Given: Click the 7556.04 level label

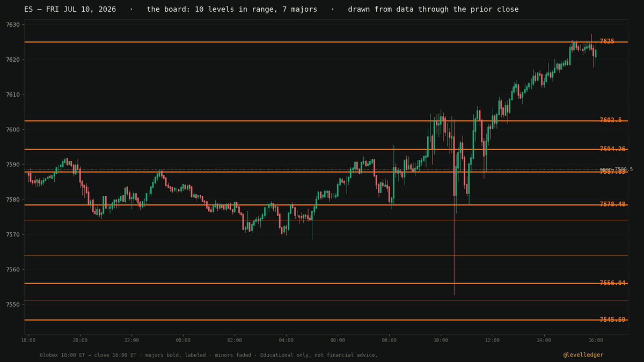Looking at the screenshot, I should [x=612, y=283].
